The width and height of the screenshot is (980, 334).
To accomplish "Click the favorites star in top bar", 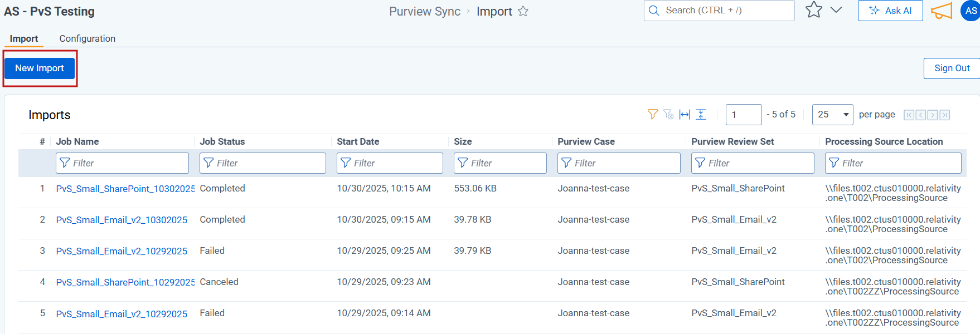I will coord(814,10).
